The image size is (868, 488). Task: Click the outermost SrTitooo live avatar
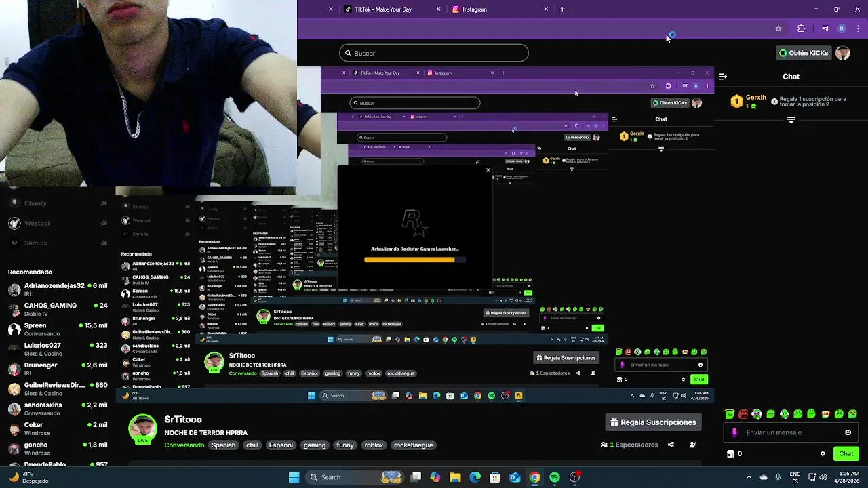point(143,429)
